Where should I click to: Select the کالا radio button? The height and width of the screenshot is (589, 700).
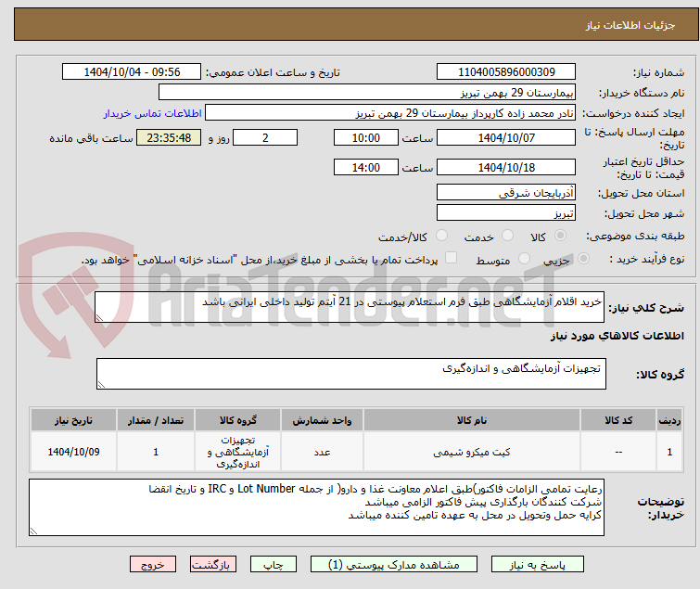tap(560, 236)
